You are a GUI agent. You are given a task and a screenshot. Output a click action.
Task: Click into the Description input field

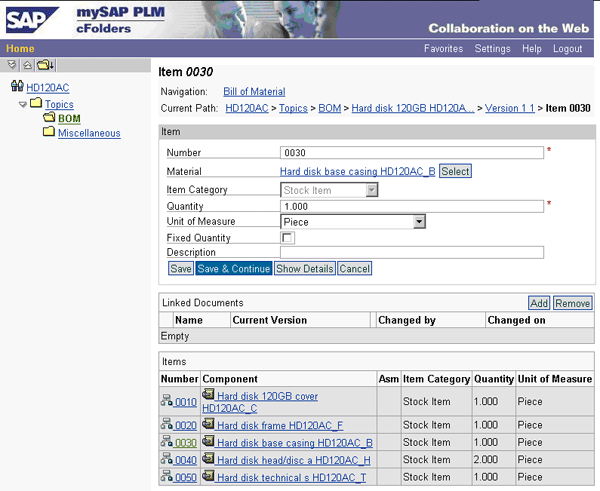(x=411, y=253)
